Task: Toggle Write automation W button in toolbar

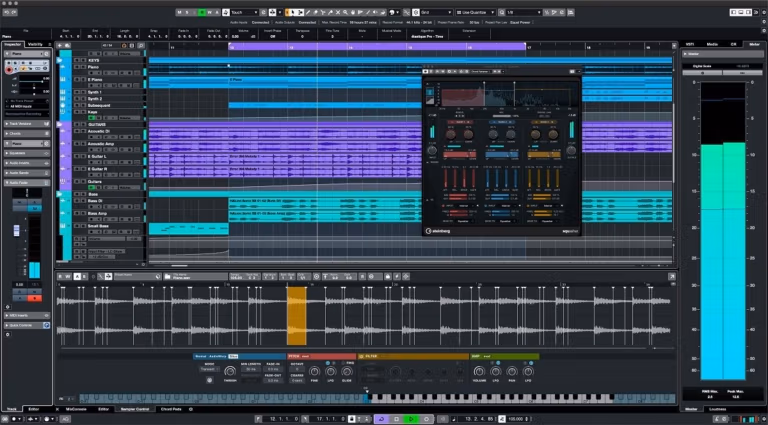Action: pyautogui.click(x=210, y=12)
